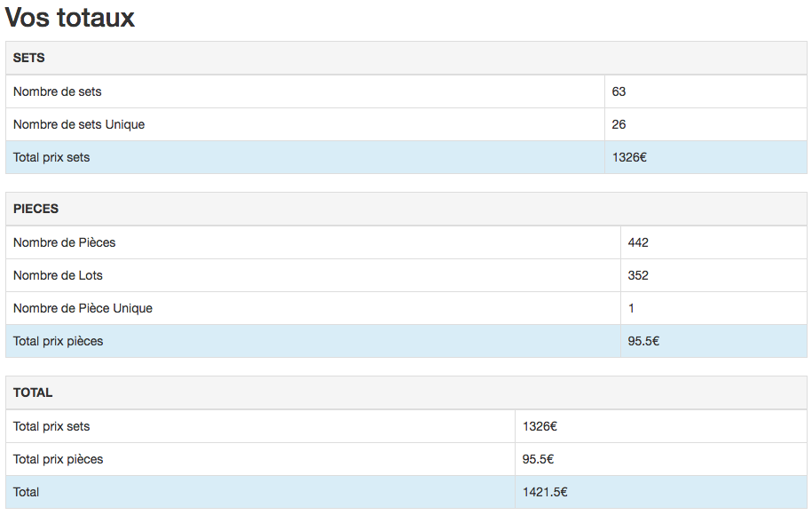
Task: Select the unique sets value 26
Action: [x=619, y=124]
